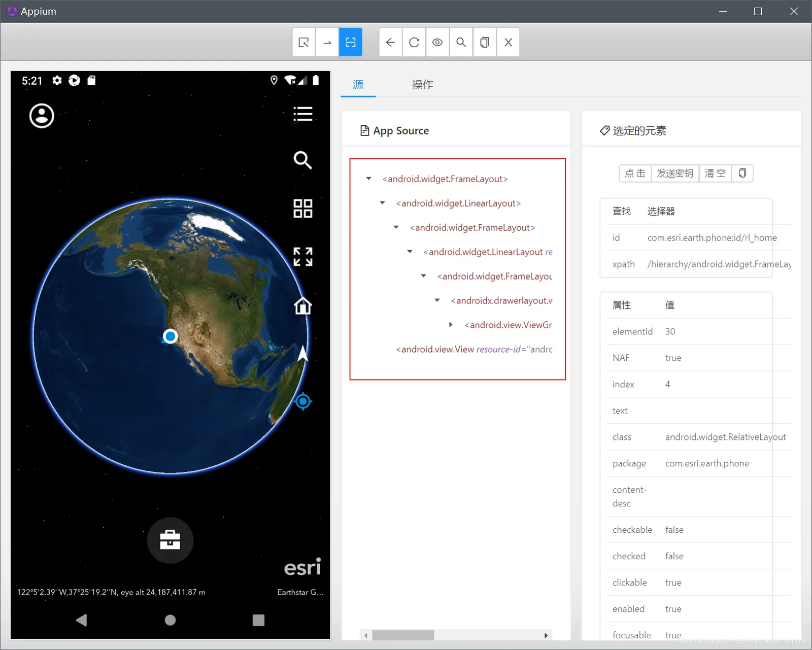Collapse the LinearLayout with resource-id node

coord(410,252)
